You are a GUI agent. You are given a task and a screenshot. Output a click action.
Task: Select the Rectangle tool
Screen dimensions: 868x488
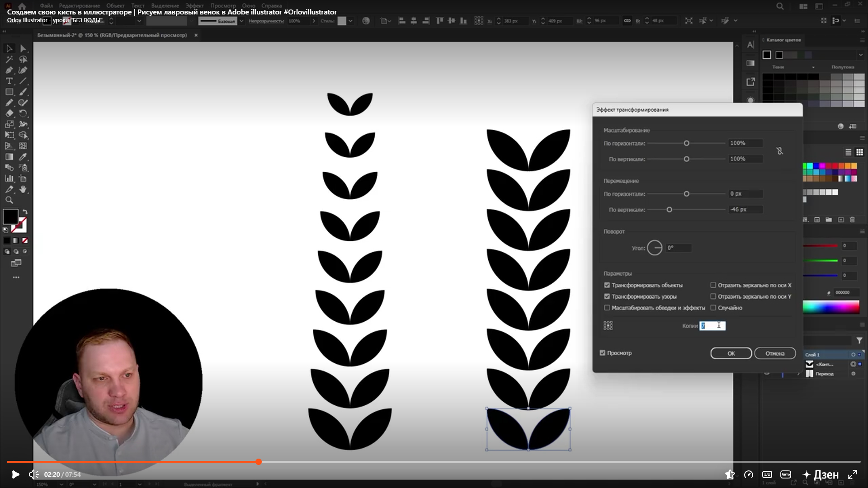pos(9,92)
